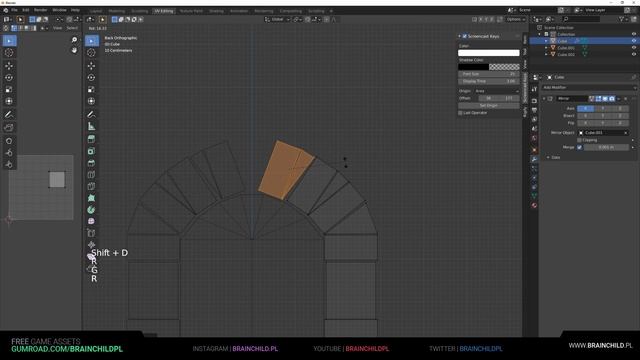This screenshot has width=640, height=360.
Task: Hide Cube.002 in the outliner
Action: tap(634, 54)
